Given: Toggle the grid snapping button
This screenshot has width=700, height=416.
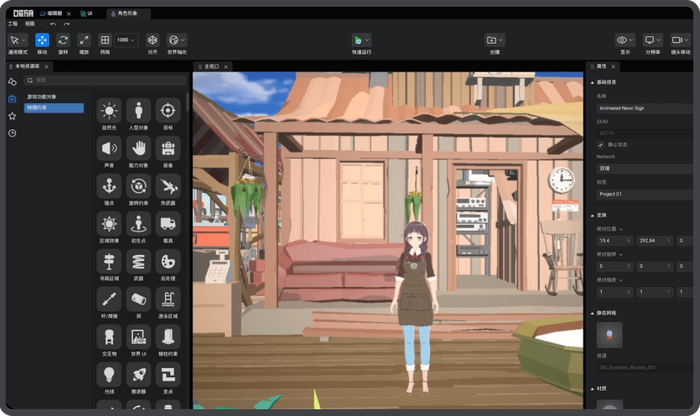Looking at the screenshot, I should click(x=105, y=40).
